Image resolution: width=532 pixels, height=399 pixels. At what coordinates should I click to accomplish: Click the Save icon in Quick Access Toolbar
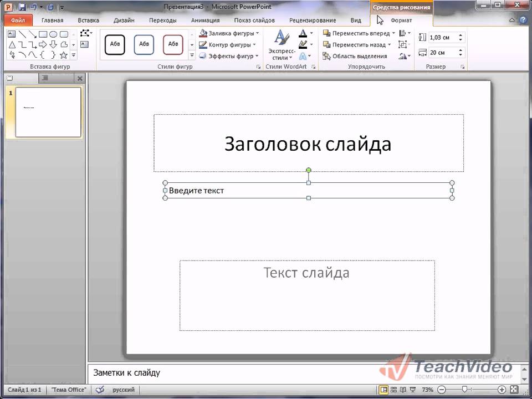pyautogui.click(x=22, y=7)
